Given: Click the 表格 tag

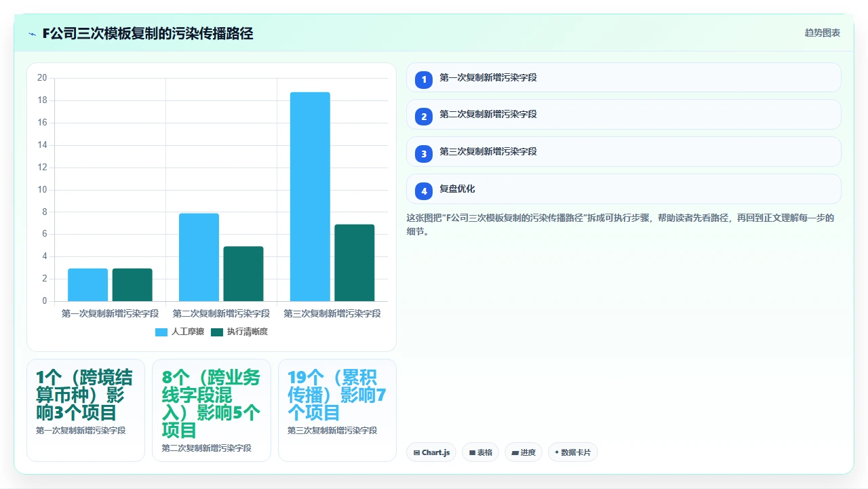Looking at the screenshot, I should pyautogui.click(x=480, y=452).
